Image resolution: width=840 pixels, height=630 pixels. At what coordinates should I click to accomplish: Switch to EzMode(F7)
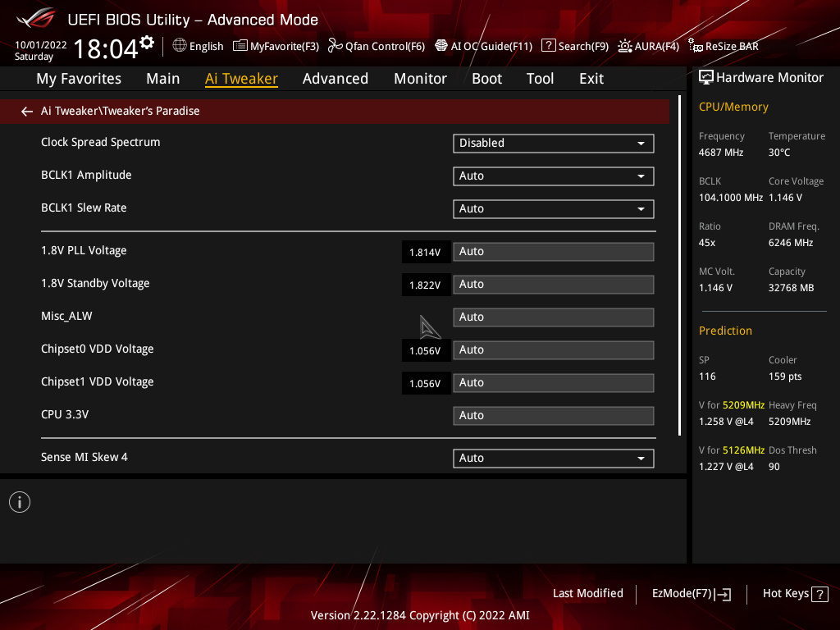(x=691, y=594)
